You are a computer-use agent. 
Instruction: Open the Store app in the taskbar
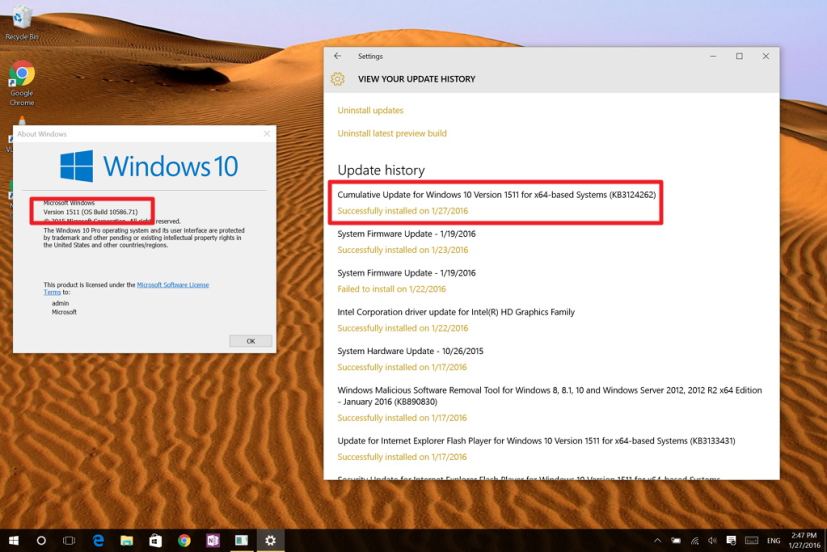point(156,540)
